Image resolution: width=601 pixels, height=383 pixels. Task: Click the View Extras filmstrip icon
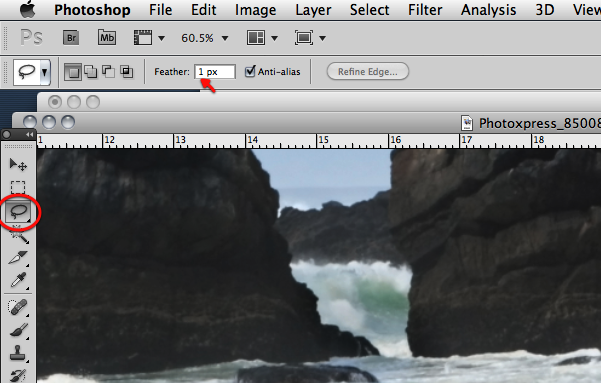143,38
